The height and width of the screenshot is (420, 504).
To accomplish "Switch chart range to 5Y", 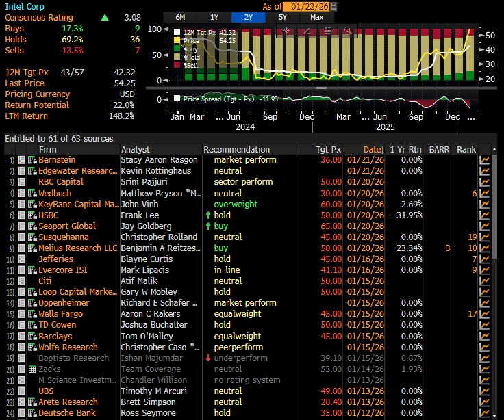I will [283, 17].
